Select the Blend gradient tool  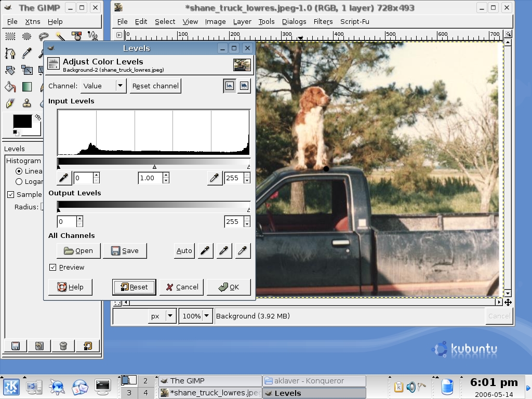(26, 86)
